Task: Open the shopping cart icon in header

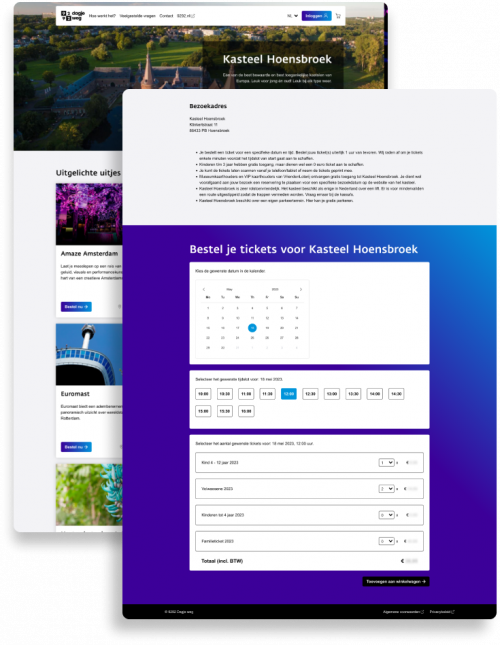Action: click(338, 16)
